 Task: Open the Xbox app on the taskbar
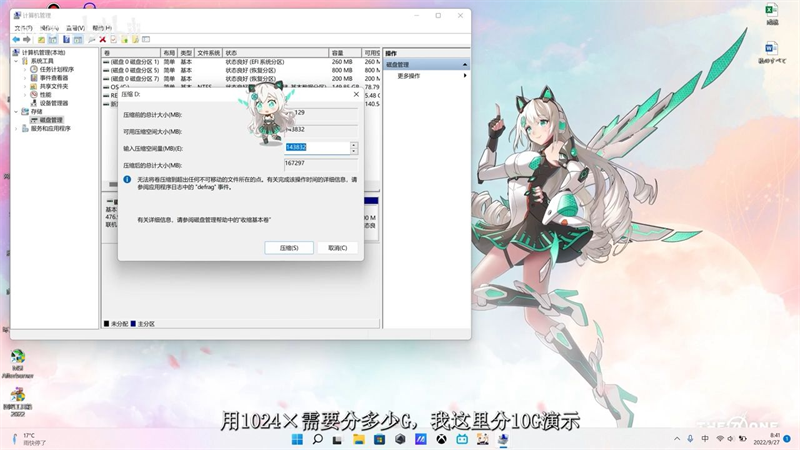(x=441, y=439)
